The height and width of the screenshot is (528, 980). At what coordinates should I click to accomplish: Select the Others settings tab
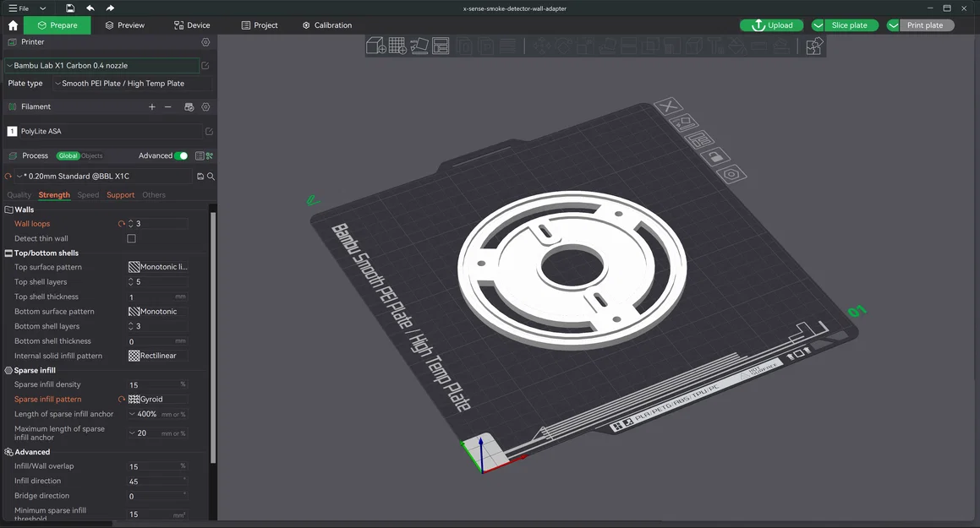154,195
